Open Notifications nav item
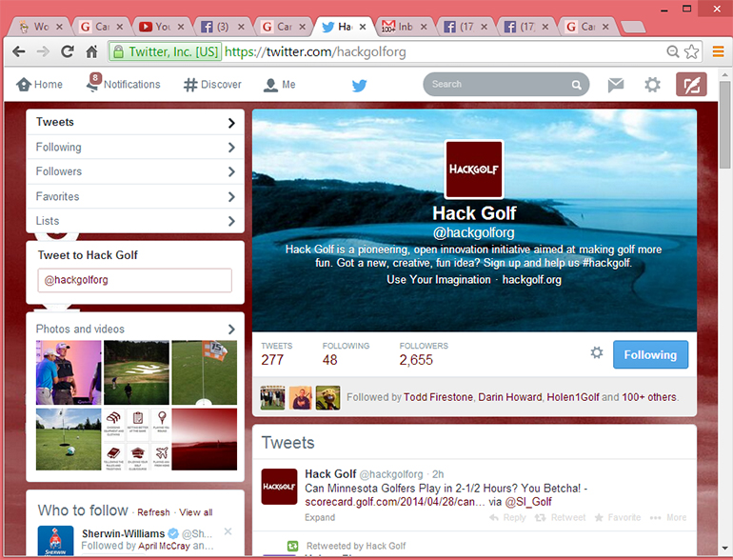Screen dimensions: 733x560 124,83
